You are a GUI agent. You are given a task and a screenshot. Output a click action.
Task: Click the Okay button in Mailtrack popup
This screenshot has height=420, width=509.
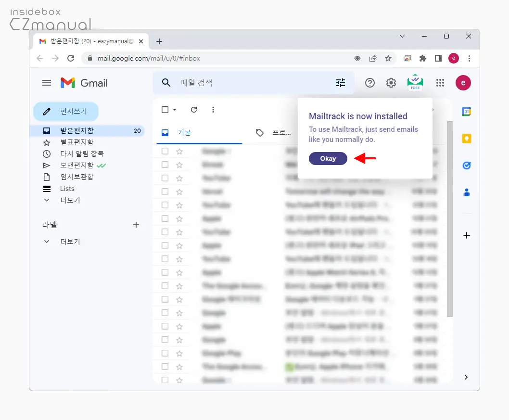pos(328,158)
